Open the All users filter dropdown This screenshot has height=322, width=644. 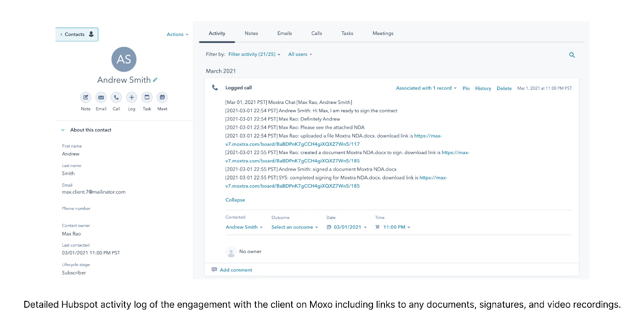pyautogui.click(x=300, y=54)
